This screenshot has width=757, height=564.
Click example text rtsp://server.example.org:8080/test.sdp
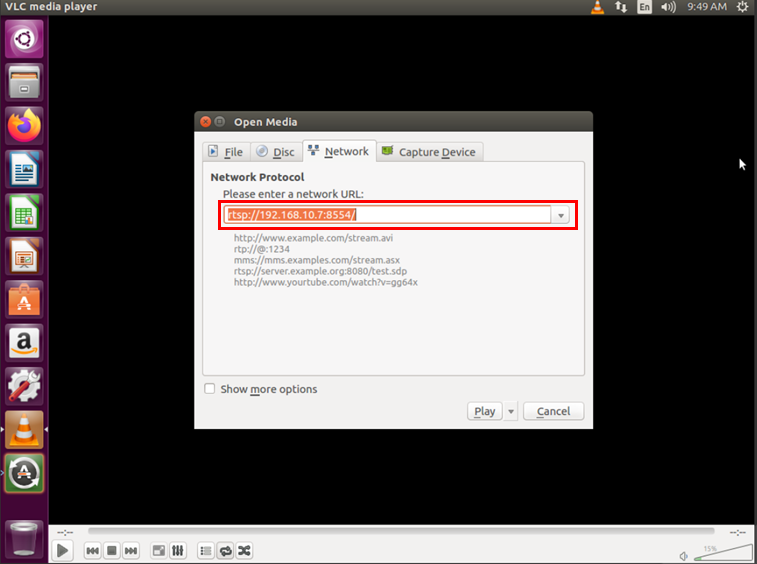[x=321, y=271]
